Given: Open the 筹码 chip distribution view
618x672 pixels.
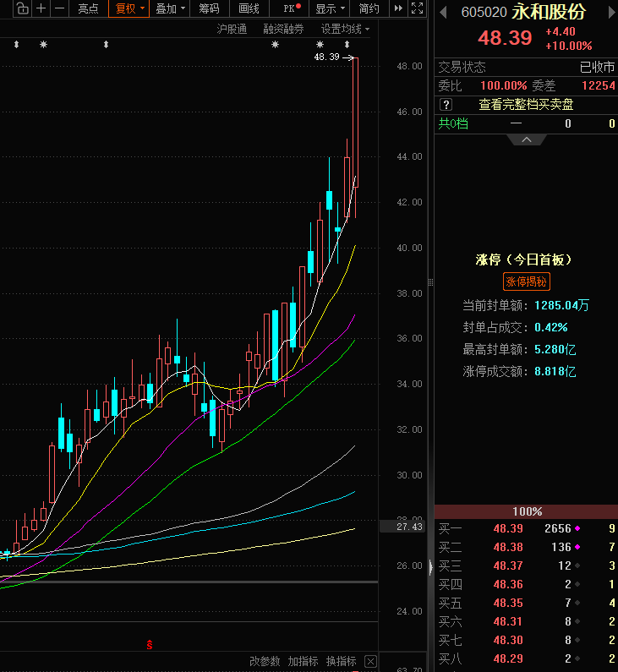Looking at the screenshot, I should click(x=209, y=8).
